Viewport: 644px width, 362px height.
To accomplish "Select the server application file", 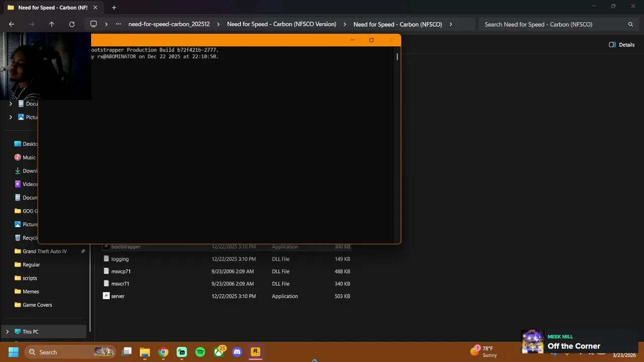I will (118, 296).
